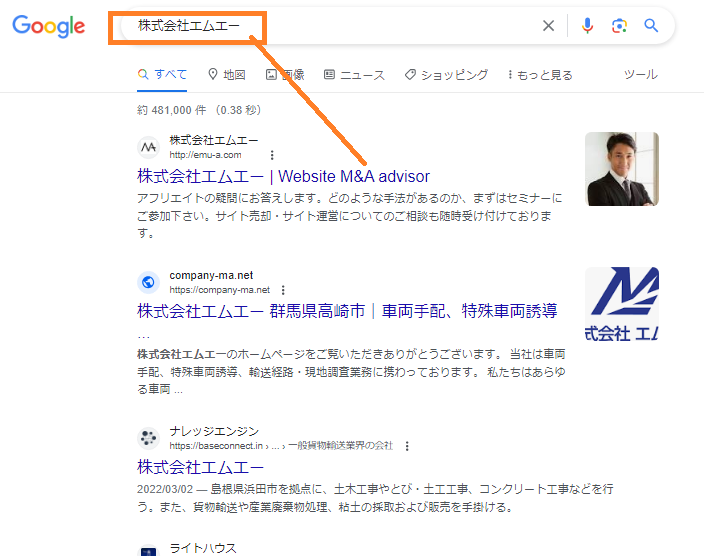Open the 群馬県高崎市 車両手配 result
The image size is (704, 556).
pos(347,311)
